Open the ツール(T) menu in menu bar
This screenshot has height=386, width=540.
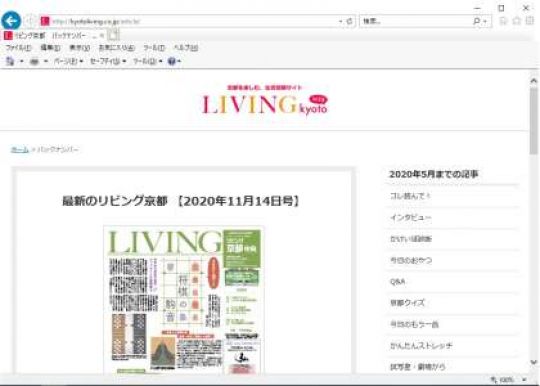(154, 48)
